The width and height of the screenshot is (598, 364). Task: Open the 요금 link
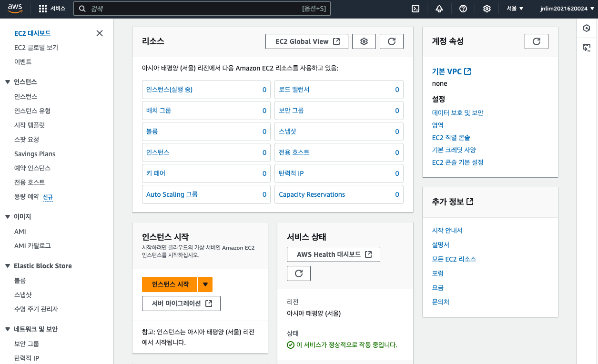[x=438, y=288]
